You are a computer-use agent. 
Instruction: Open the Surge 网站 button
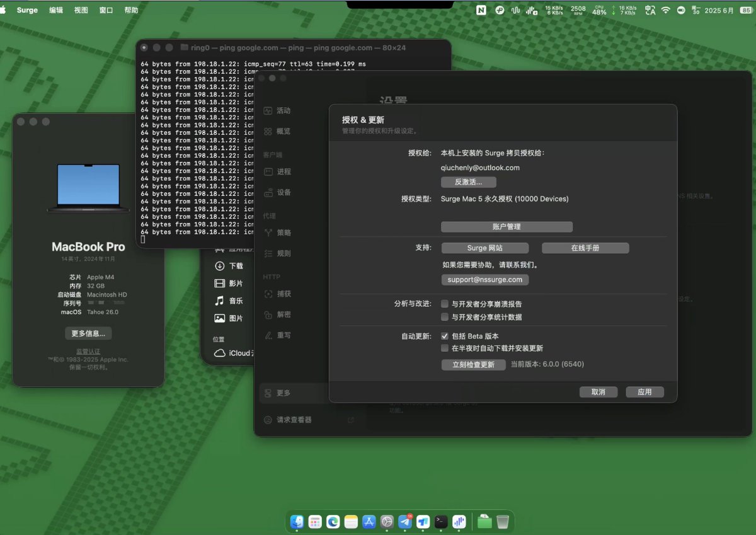pyautogui.click(x=485, y=248)
